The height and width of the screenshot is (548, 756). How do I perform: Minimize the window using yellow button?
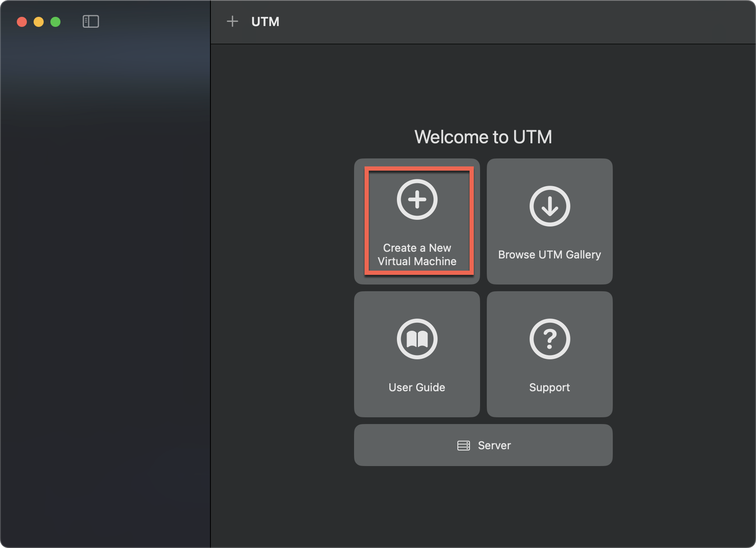coord(39,22)
